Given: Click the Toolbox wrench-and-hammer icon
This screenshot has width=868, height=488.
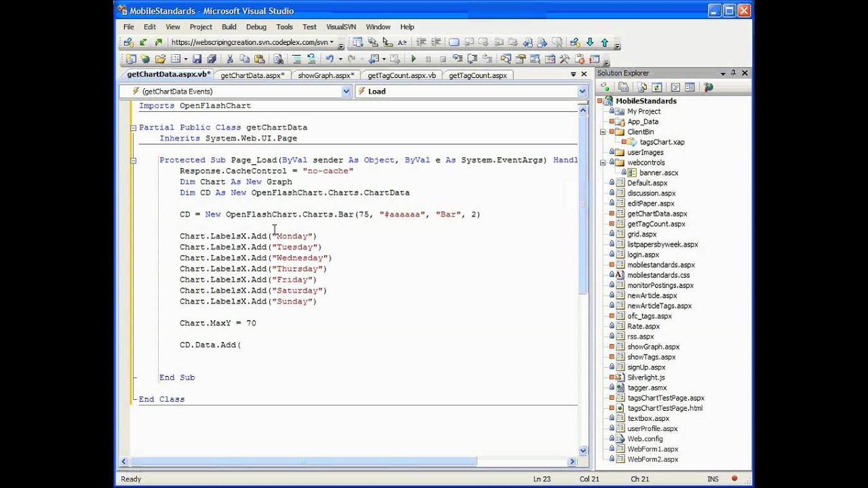Looking at the screenshot, I should tap(564, 59).
